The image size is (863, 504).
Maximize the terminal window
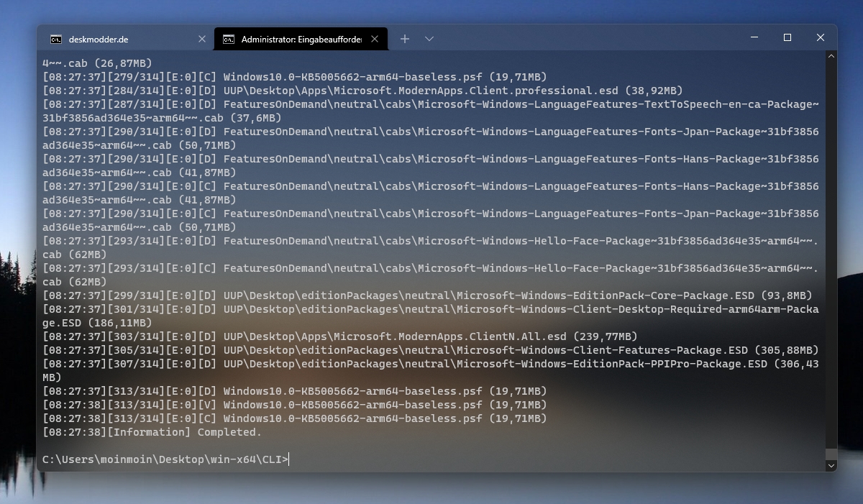(x=787, y=37)
